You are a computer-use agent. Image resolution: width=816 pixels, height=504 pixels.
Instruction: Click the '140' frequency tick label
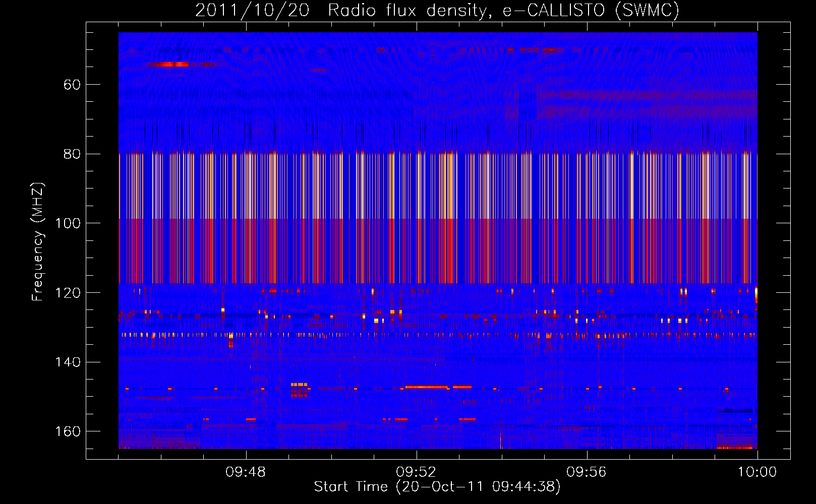coord(68,362)
